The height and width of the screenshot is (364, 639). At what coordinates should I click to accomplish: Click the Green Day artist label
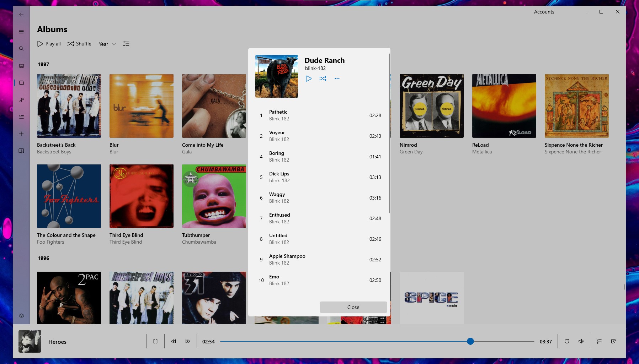click(x=411, y=152)
